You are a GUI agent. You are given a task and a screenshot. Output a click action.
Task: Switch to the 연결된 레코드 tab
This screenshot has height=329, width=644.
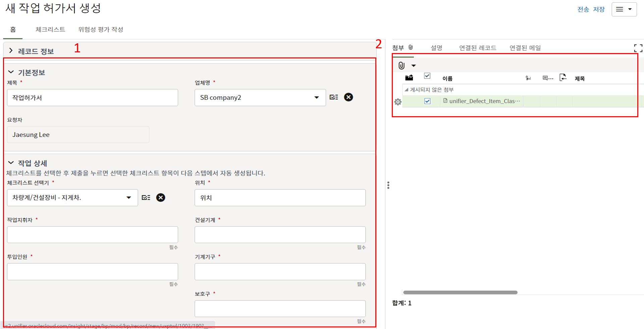pos(477,48)
